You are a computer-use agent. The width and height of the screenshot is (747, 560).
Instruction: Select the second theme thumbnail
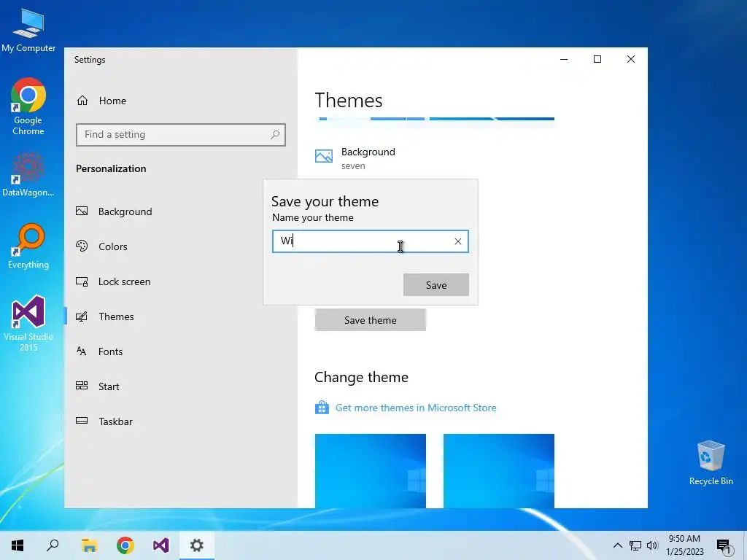pyautogui.click(x=499, y=471)
